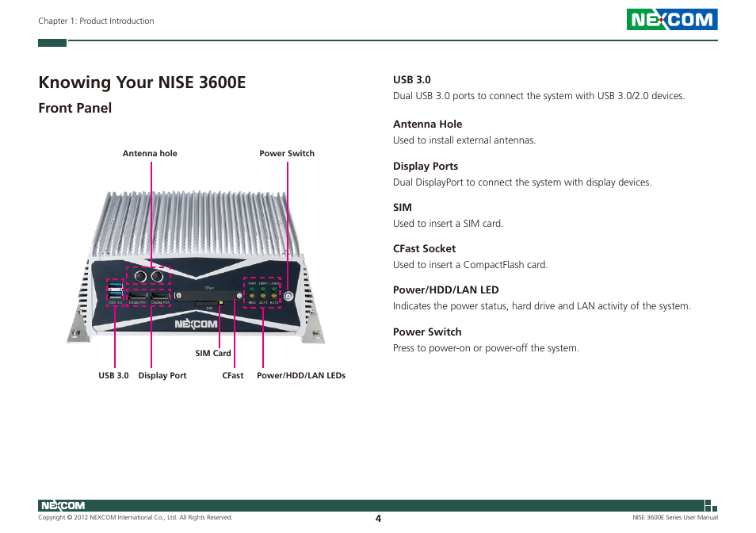Click the round power switch button on the device

(288, 296)
